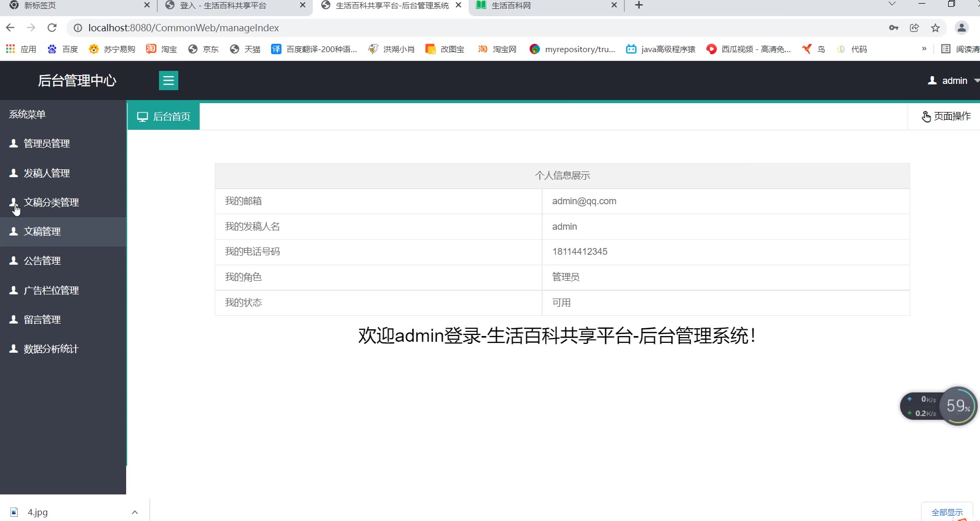Click the user icon beside 广告栏位管理
Viewport: 980px width, 521px height.
coord(14,290)
